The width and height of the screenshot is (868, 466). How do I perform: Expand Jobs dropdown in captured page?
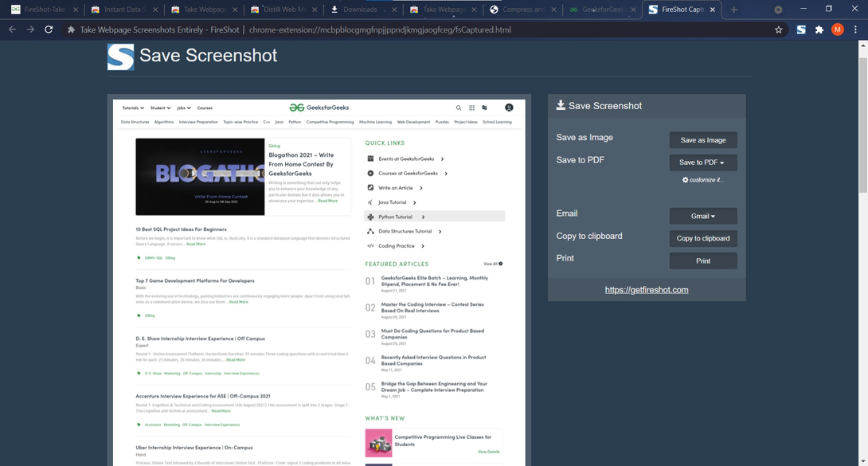pos(184,108)
